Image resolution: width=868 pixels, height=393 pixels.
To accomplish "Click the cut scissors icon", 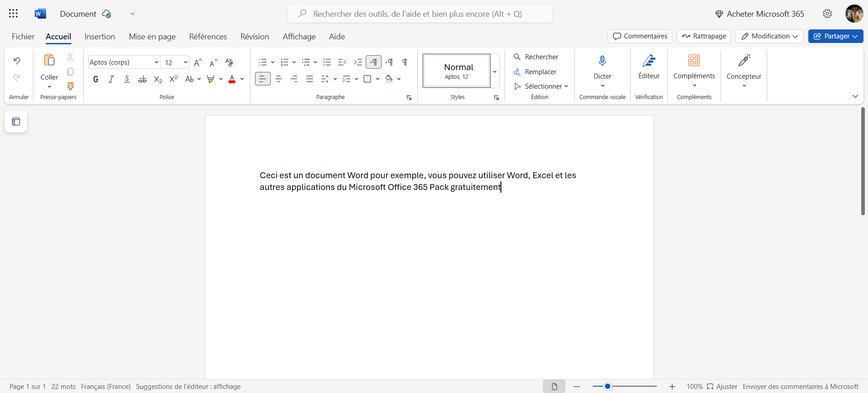I will [71, 57].
